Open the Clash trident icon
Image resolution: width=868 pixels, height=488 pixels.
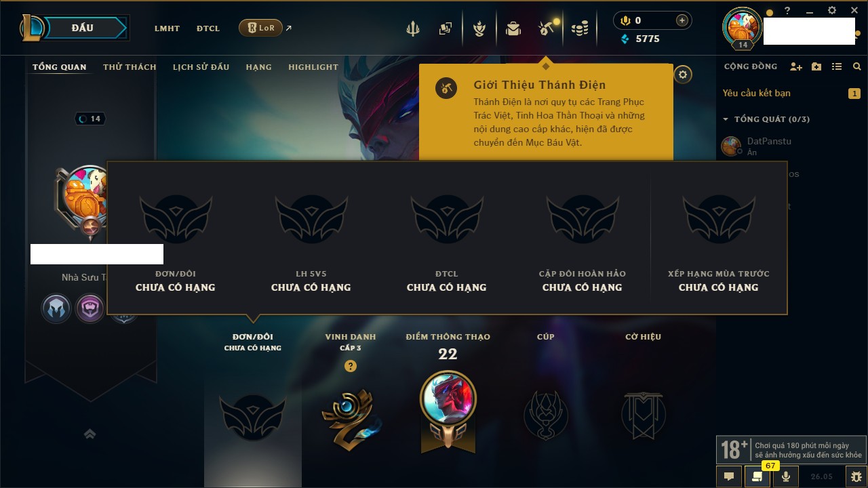point(412,28)
